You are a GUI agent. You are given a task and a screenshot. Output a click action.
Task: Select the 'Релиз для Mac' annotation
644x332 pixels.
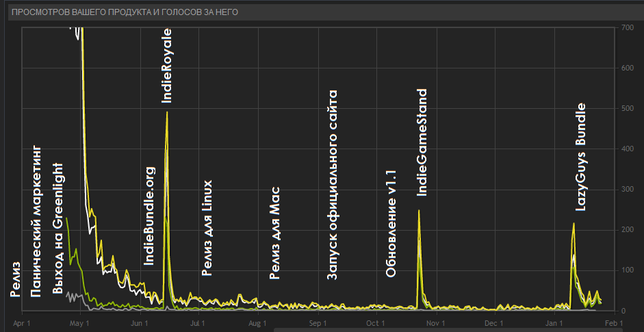[274, 233]
